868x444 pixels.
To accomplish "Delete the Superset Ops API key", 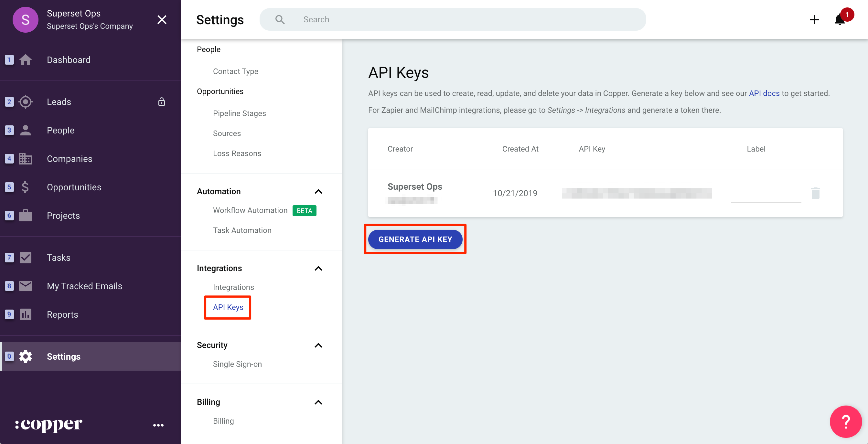I will (x=815, y=193).
